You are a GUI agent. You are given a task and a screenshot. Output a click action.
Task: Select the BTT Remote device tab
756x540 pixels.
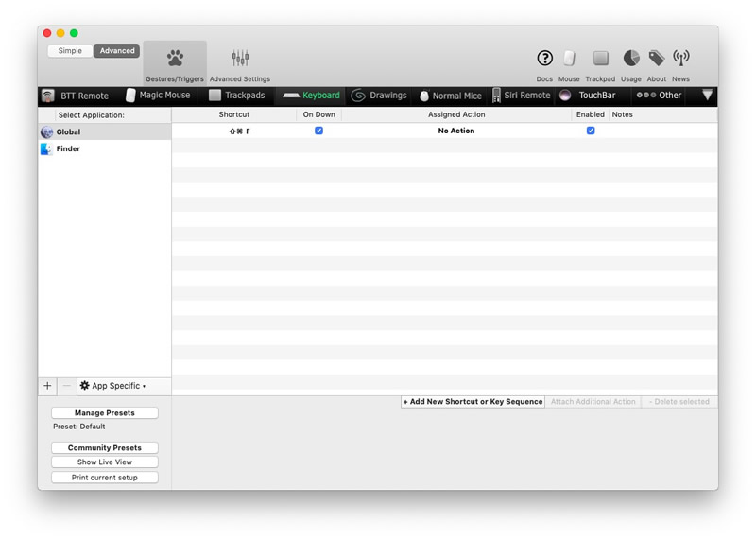pyautogui.click(x=76, y=96)
